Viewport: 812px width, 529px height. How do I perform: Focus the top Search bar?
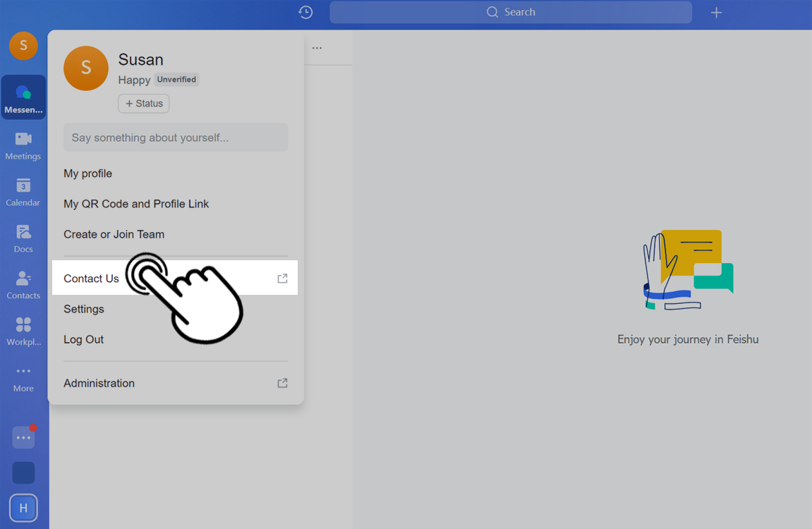pyautogui.click(x=511, y=12)
